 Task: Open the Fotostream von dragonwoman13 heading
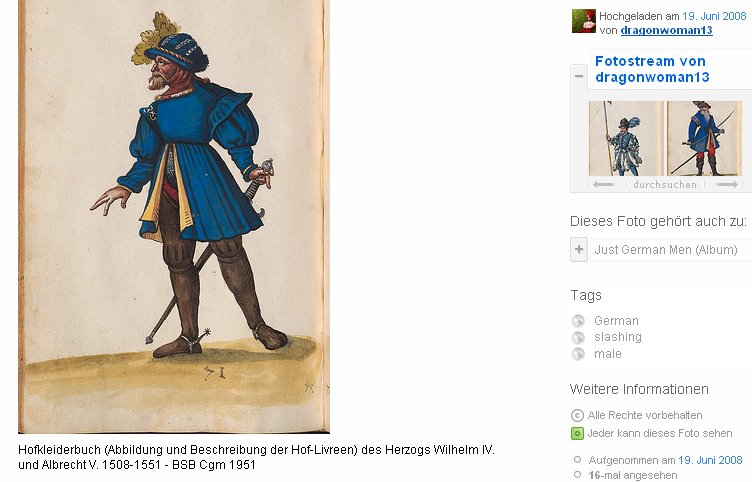coord(652,69)
